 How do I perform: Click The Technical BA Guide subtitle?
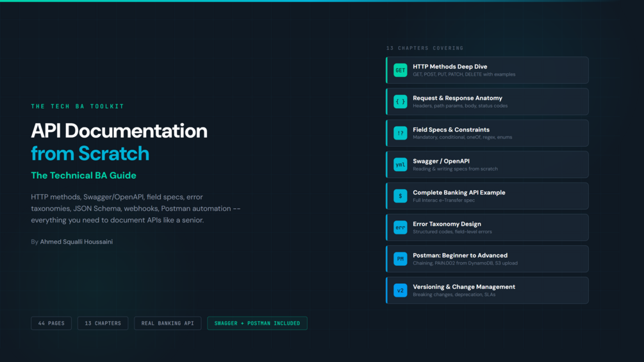pyautogui.click(x=84, y=176)
